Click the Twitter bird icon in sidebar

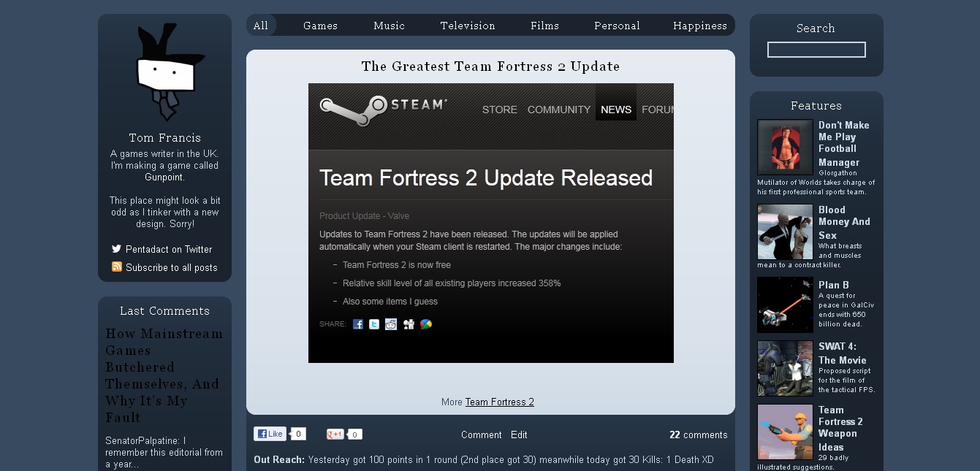point(116,249)
